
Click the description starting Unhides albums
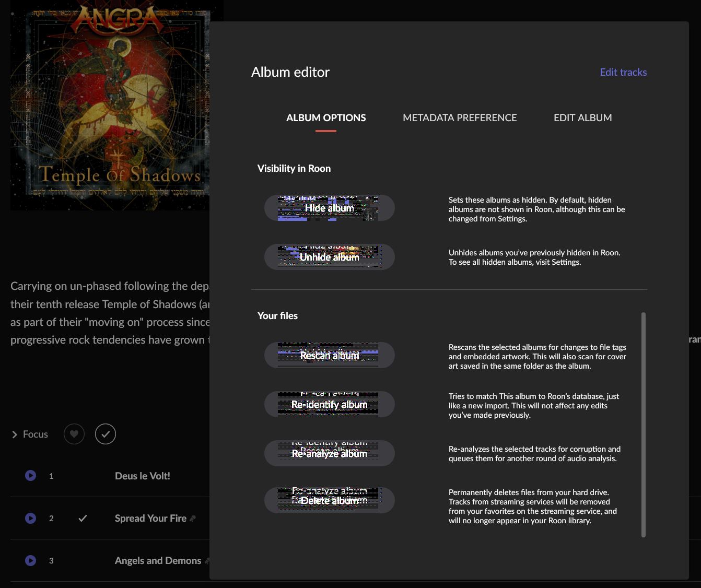coord(534,257)
